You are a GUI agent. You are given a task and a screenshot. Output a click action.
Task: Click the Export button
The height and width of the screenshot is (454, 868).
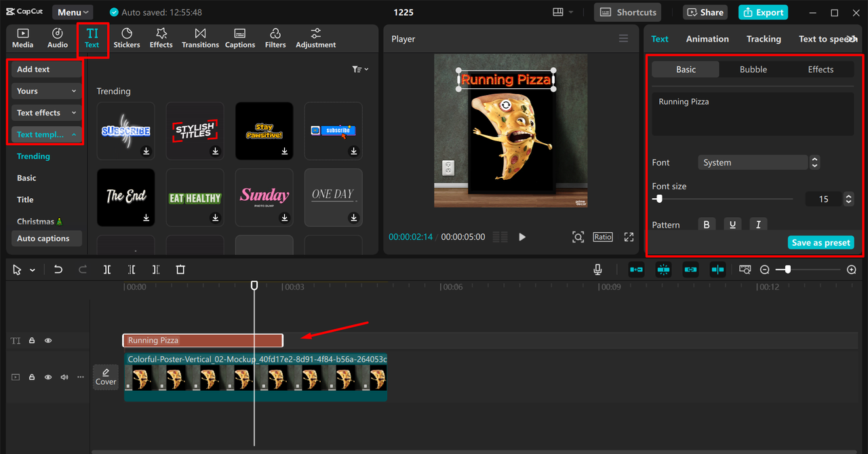(763, 12)
